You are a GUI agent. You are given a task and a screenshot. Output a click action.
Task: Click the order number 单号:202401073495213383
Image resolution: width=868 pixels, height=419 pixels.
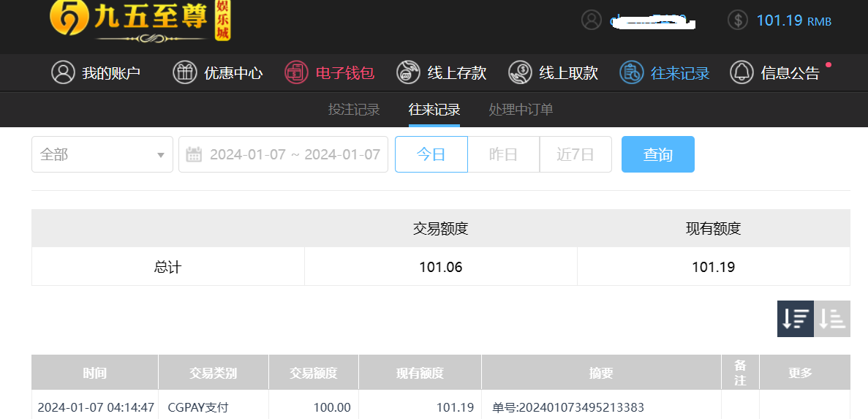coord(568,408)
